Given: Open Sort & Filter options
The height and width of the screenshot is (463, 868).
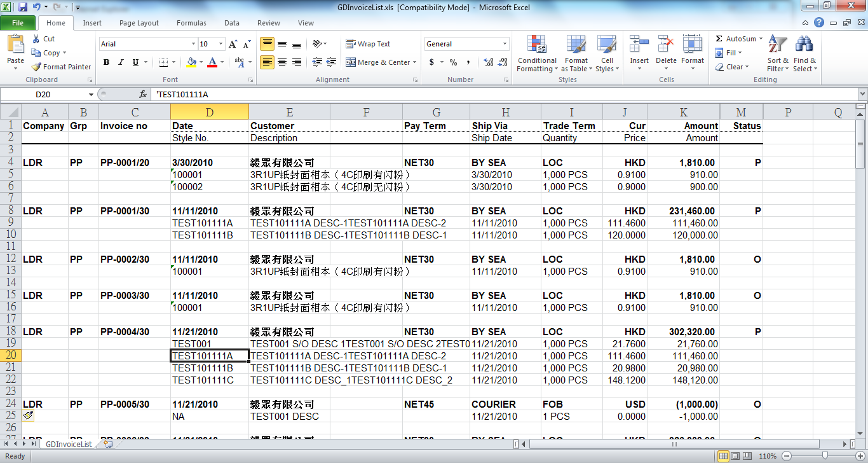Looking at the screenshot, I should [x=778, y=54].
